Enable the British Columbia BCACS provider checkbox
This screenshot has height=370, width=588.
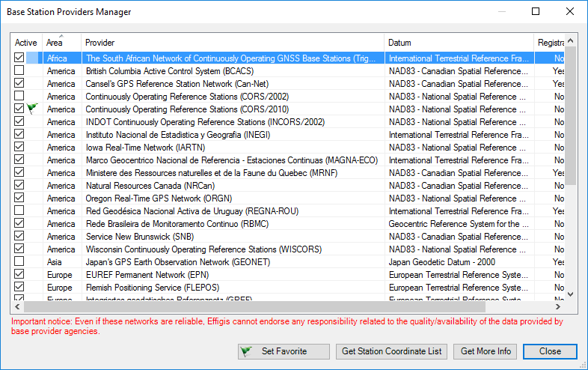(19, 70)
